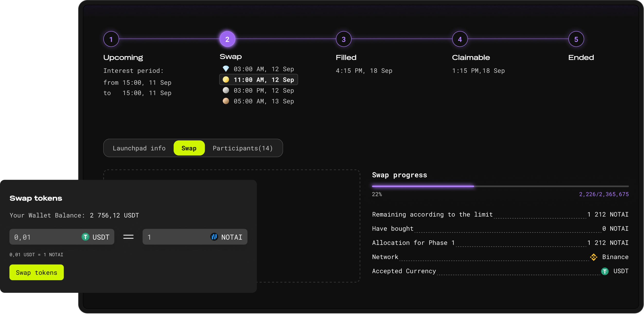Click the USDT icon in amount field
The image size is (644, 331).
(86, 237)
